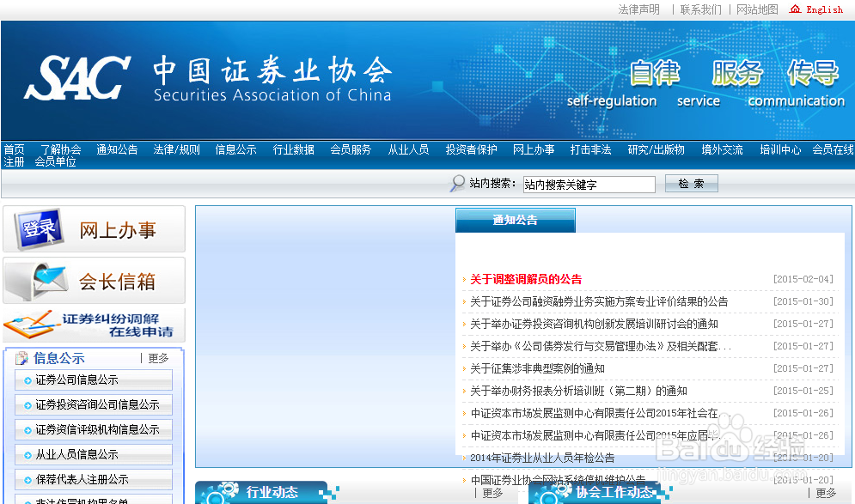Viewport: 855px width, 504px height.
Task: Click bullet icon beside 从业人员信息公示
Action: pos(27,455)
